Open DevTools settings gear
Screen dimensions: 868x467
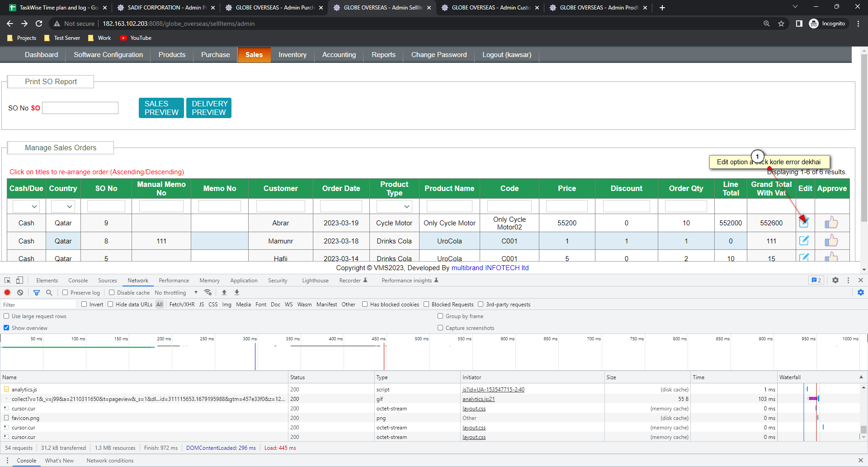(835, 280)
